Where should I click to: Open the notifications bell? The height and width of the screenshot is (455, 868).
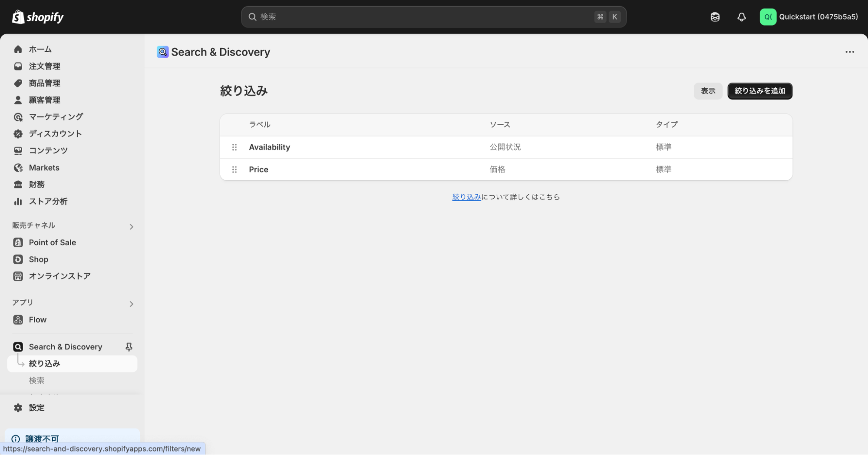tap(742, 17)
